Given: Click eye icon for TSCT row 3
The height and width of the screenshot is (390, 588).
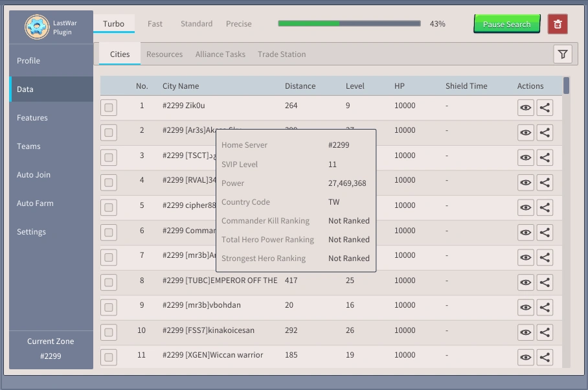Looking at the screenshot, I should click(x=526, y=157).
